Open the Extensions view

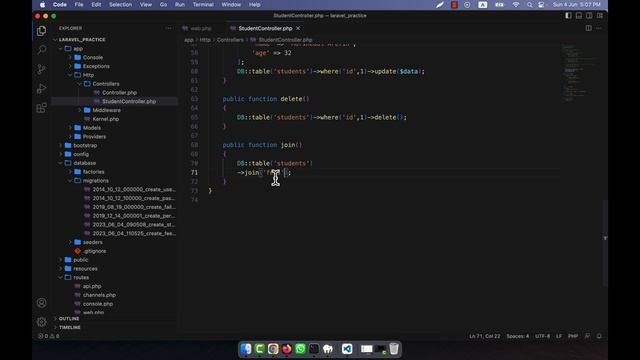[41, 108]
